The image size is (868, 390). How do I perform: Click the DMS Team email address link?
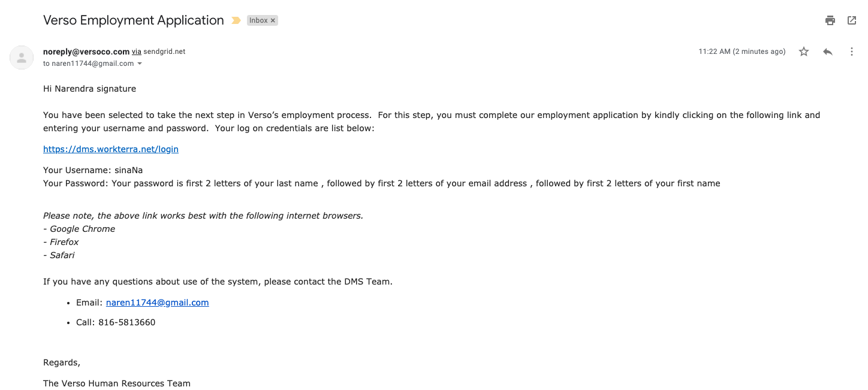tap(157, 303)
